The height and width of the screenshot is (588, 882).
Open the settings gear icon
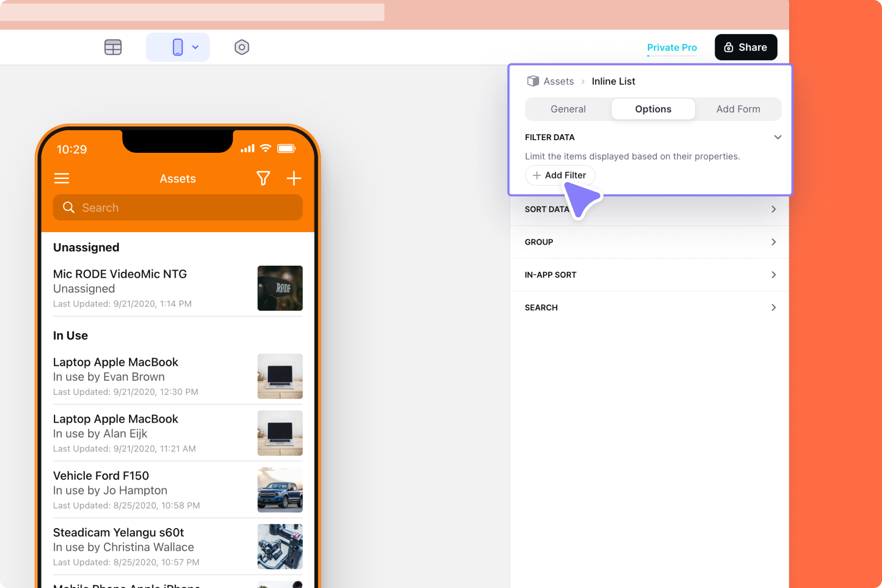[x=241, y=47]
